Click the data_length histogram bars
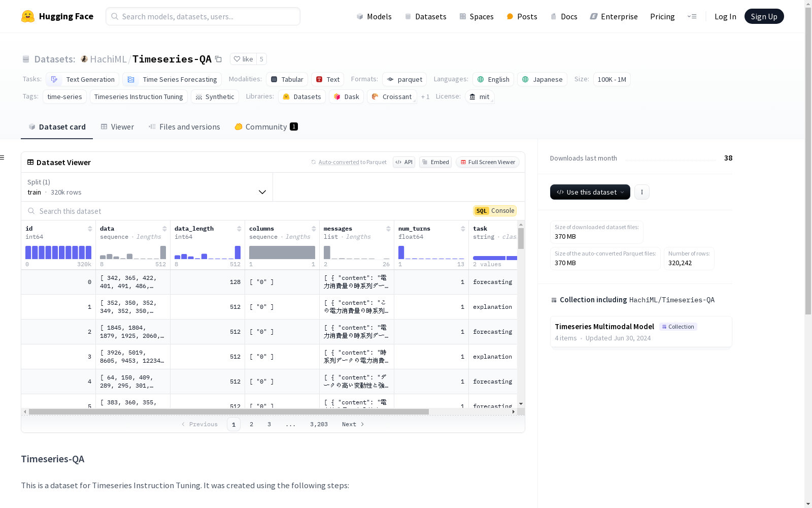The height and width of the screenshot is (508, 812). point(208,252)
